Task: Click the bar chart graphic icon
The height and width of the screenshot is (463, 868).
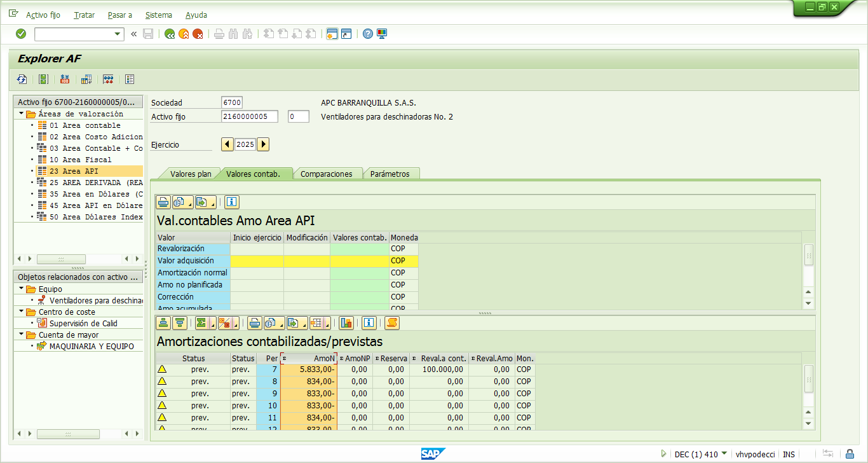Action: 346,322
